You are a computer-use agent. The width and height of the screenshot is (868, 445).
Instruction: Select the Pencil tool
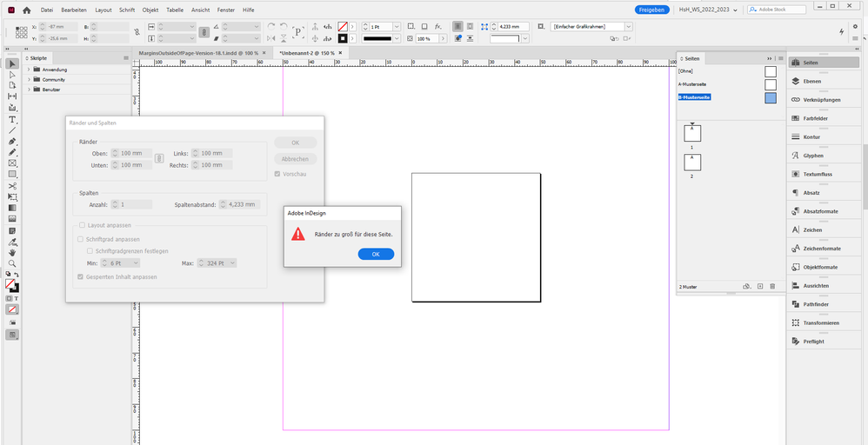click(12, 152)
